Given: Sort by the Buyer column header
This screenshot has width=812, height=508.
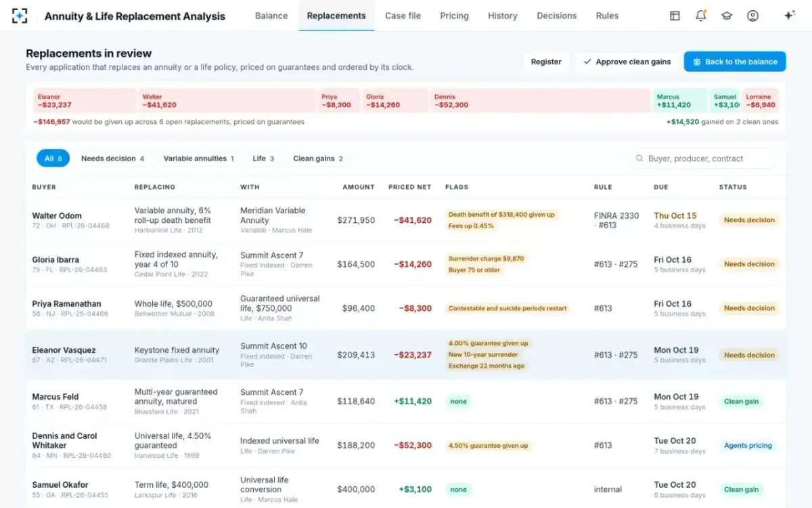Looking at the screenshot, I should [44, 187].
